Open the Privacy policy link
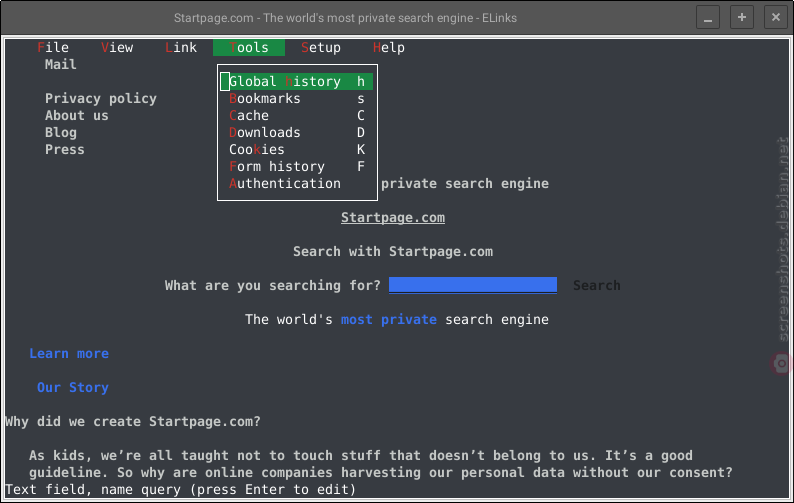Image resolution: width=794 pixels, height=503 pixels. click(x=101, y=99)
